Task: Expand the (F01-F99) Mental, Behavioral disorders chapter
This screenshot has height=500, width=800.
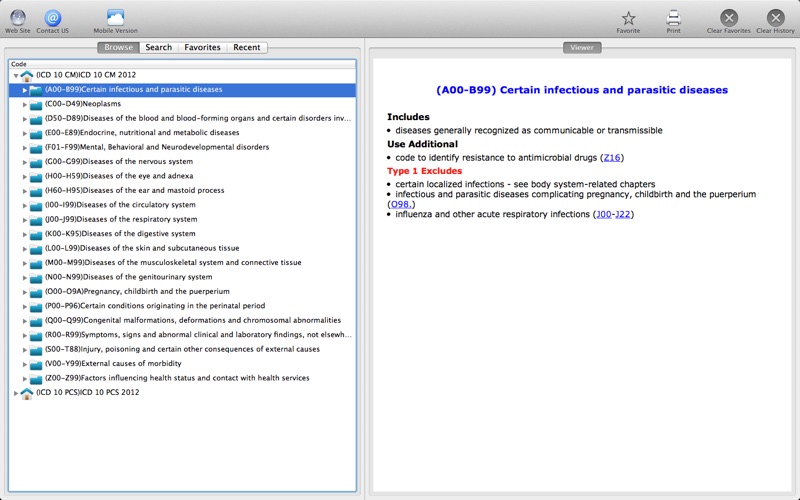Action: click(24, 147)
